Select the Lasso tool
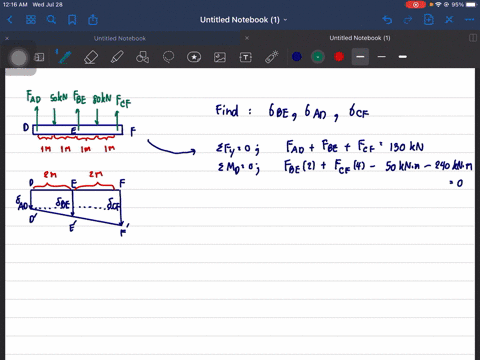This screenshot has height=360, width=480. 168,57
